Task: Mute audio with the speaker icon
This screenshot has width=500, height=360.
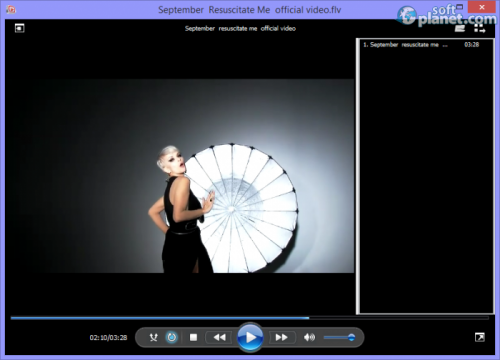Action: [x=309, y=338]
